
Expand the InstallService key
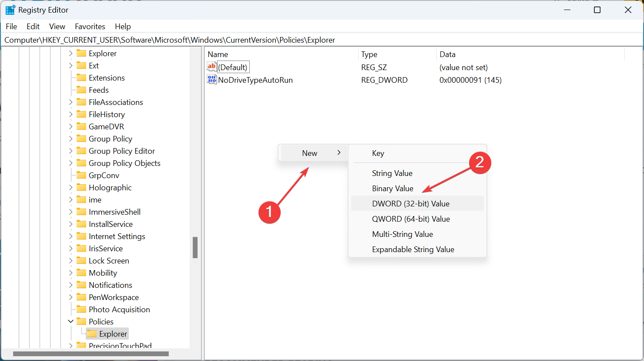pos(70,224)
